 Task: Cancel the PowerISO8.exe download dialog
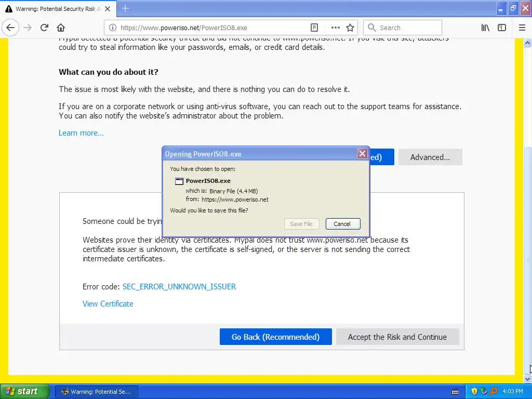tap(342, 224)
